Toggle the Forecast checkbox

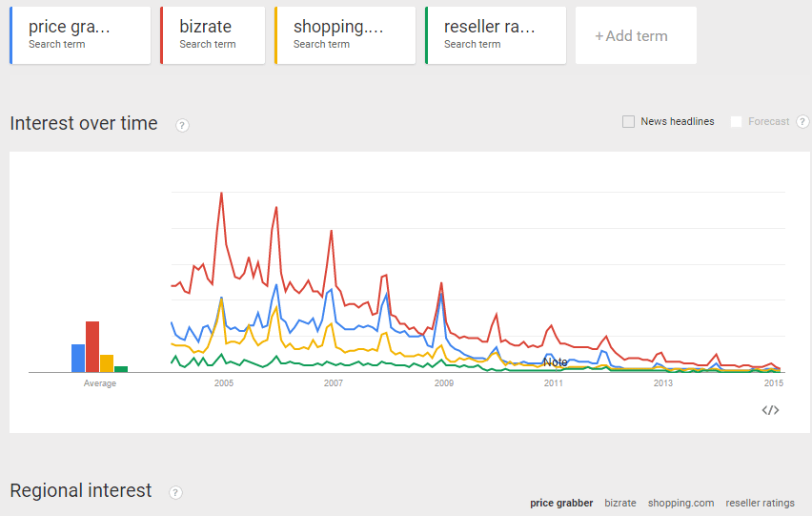tap(736, 121)
